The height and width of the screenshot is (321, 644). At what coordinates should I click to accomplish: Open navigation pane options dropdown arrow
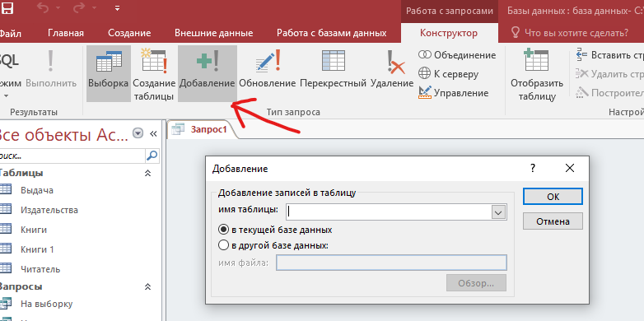click(x=138, y=133)
